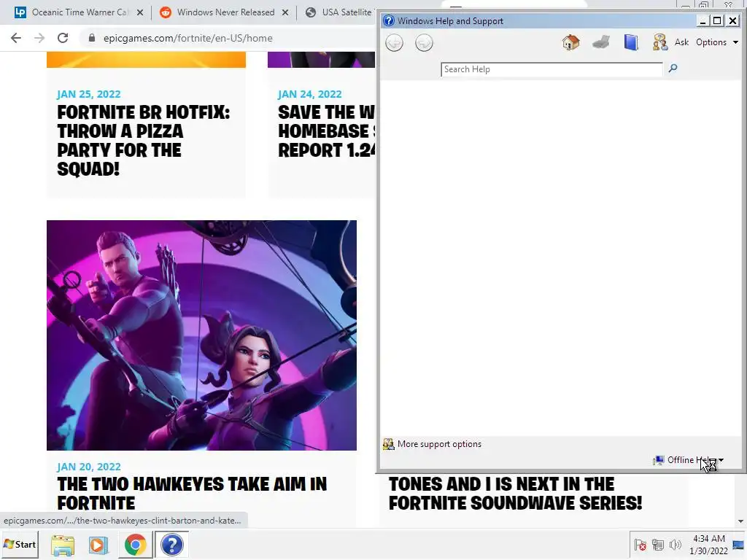
Task: Open Tones and I Soundwave Series article
Action: click(x=515, y=494)
